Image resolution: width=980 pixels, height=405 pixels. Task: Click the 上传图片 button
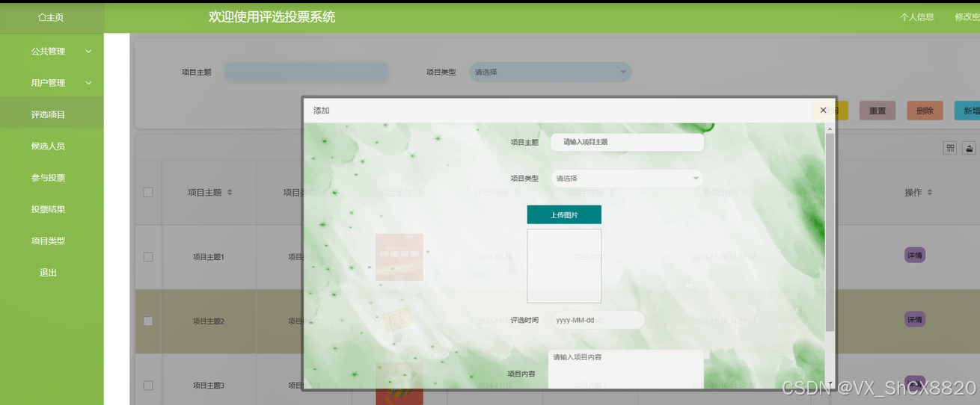(x=564, y=214)
